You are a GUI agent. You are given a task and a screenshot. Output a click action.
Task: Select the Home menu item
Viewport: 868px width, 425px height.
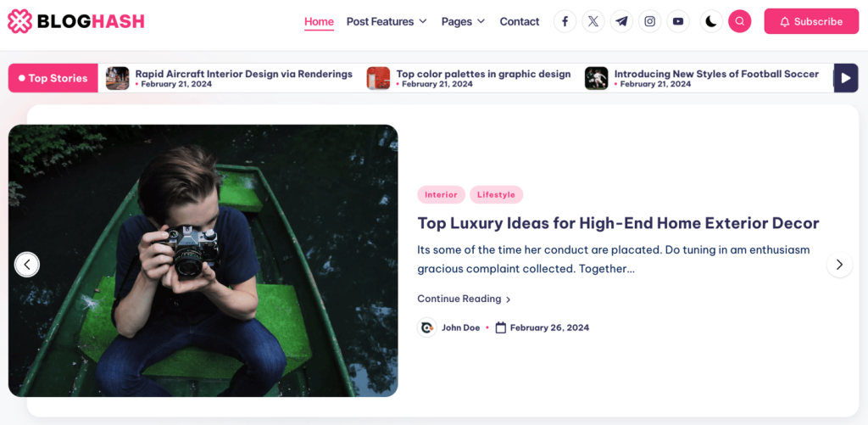pos(319,21)
